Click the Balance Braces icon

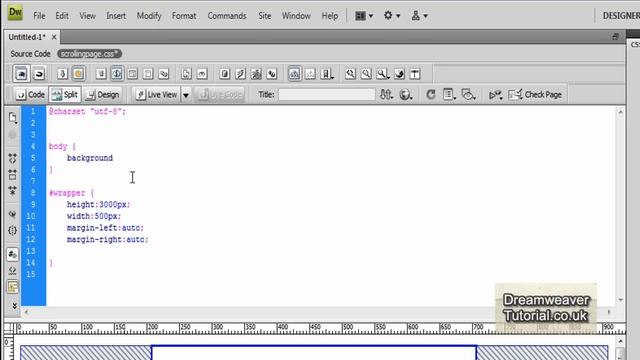click(13, 231)
